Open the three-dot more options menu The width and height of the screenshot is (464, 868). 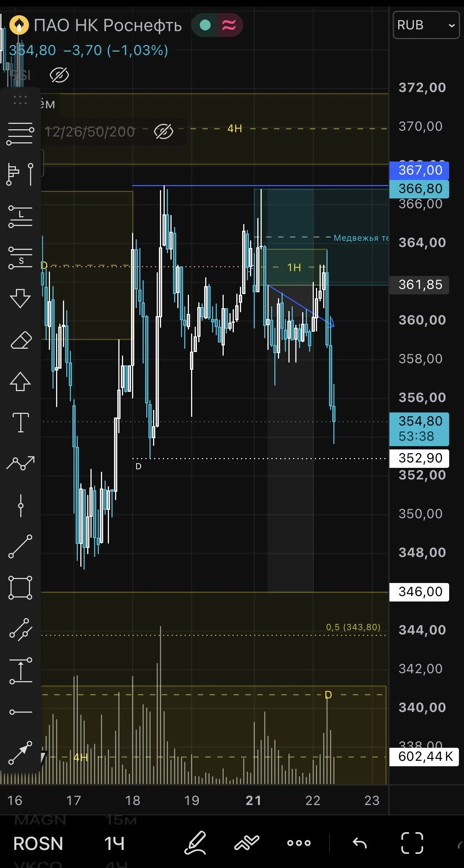point(299,843)
